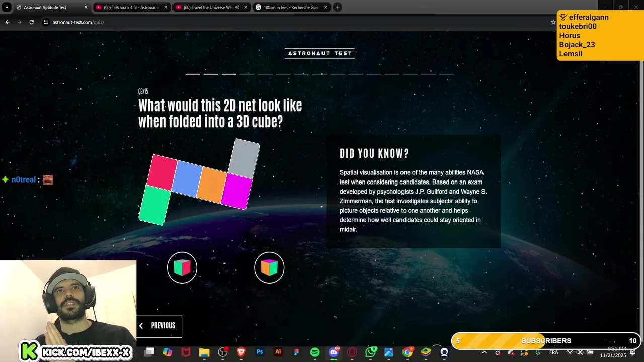Click the Astronaut Test logo header

[319, 53]
